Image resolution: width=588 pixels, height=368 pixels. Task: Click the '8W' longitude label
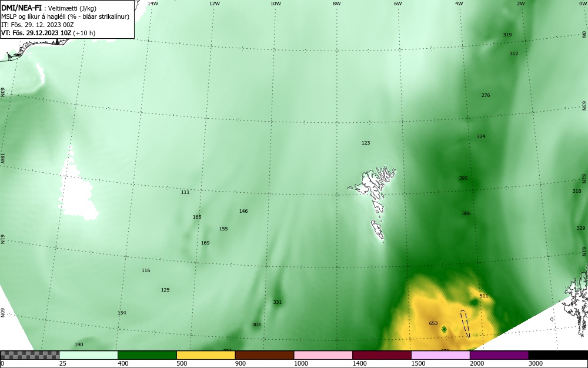[x=337, y=4]
